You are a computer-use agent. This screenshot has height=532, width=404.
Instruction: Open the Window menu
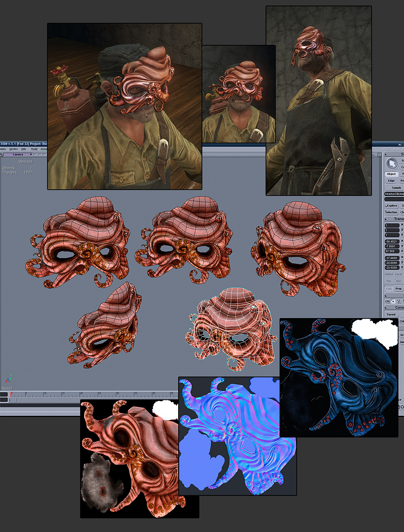click(14, 149)
